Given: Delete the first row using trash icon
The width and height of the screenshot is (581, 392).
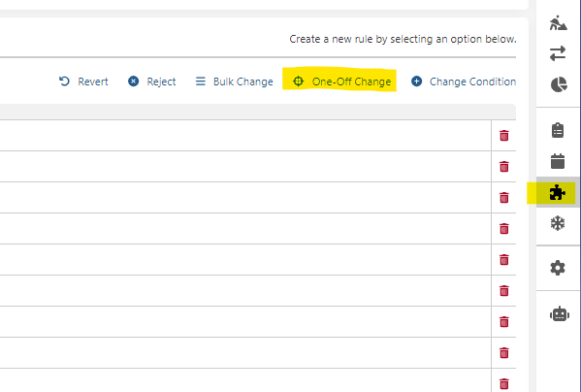Looking at the screenshot, I should point(504,135).
